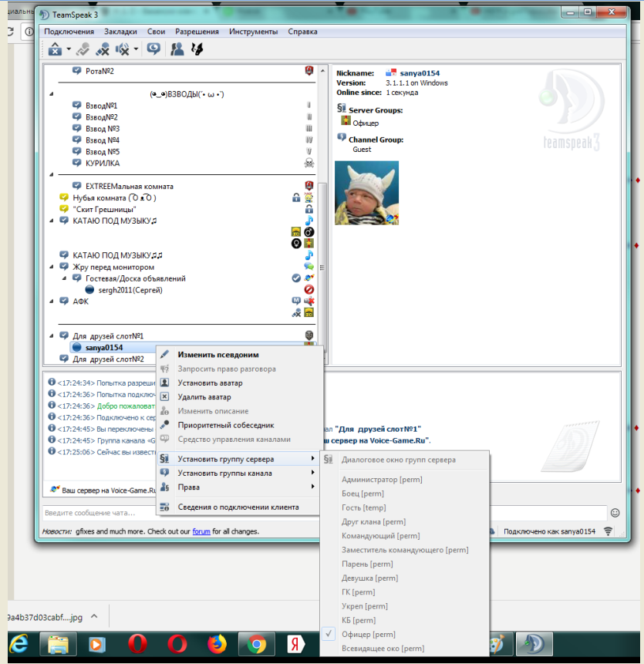The height and width of the screenshot is (664, 644).
Task: Click sanya0154 avatar picture
Action: coord(366,193)
